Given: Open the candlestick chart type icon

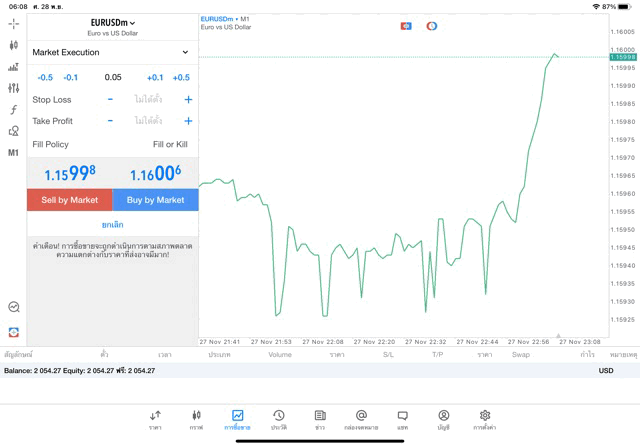Looking at the screenshot, I should tap(13, 45).
